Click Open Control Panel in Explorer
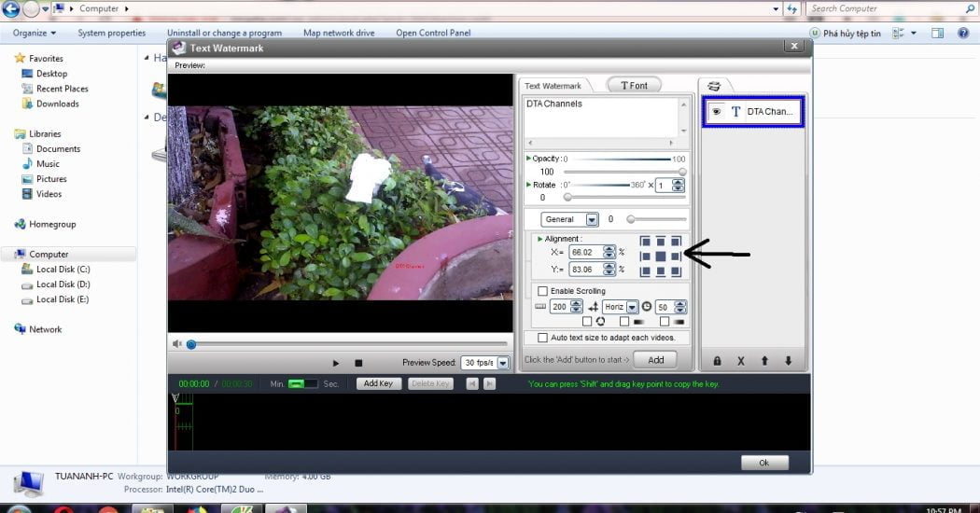This screenshot has height=513, width=980. 433,34
